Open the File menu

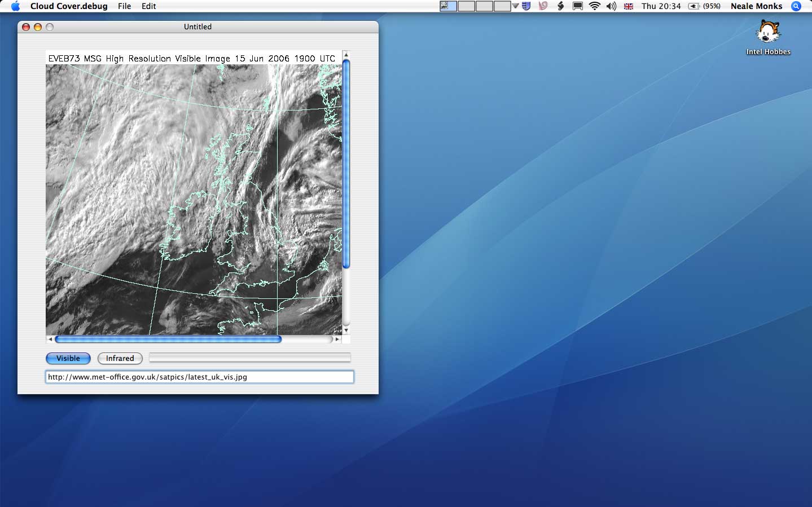pyautogui.click(x=124, y=6)
